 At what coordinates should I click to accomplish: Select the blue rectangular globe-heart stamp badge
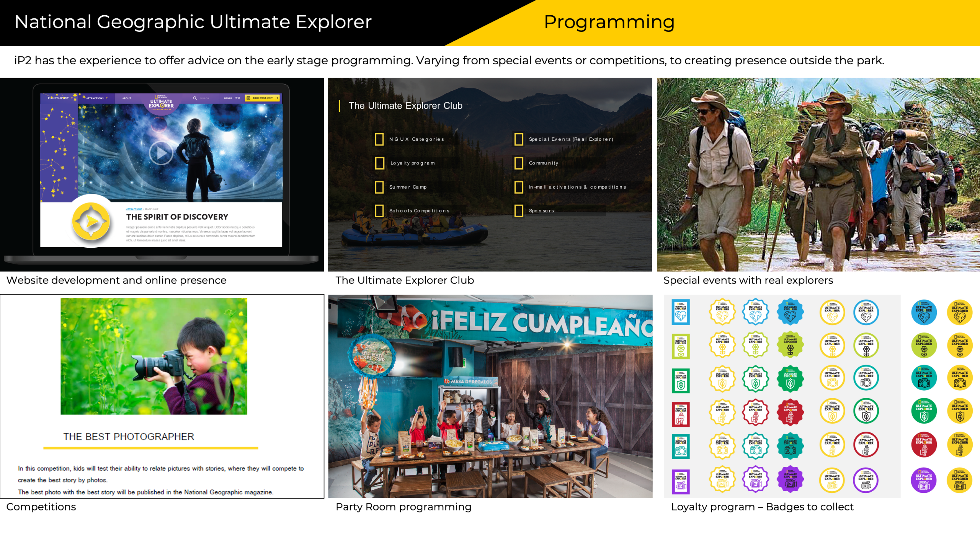tap(681, 312)
